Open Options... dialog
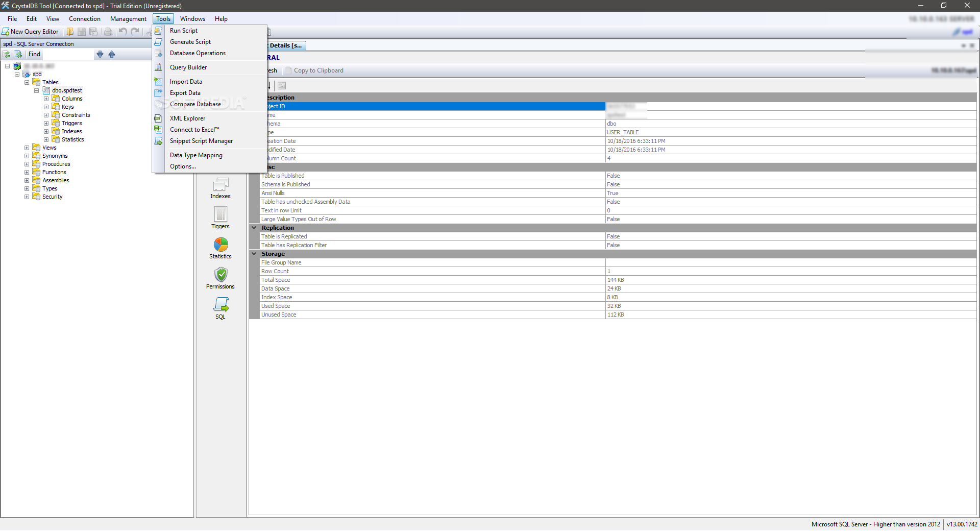 [x=210, y=166]
